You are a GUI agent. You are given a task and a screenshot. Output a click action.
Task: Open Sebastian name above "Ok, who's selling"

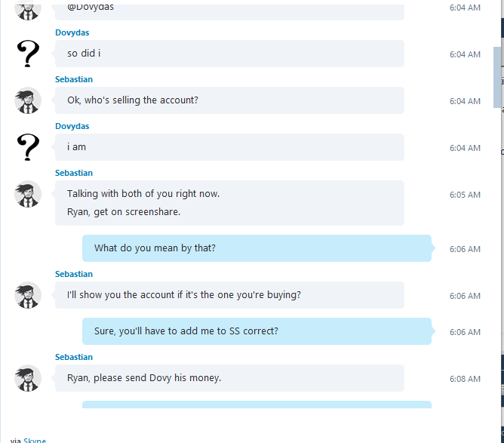(74, 79)
